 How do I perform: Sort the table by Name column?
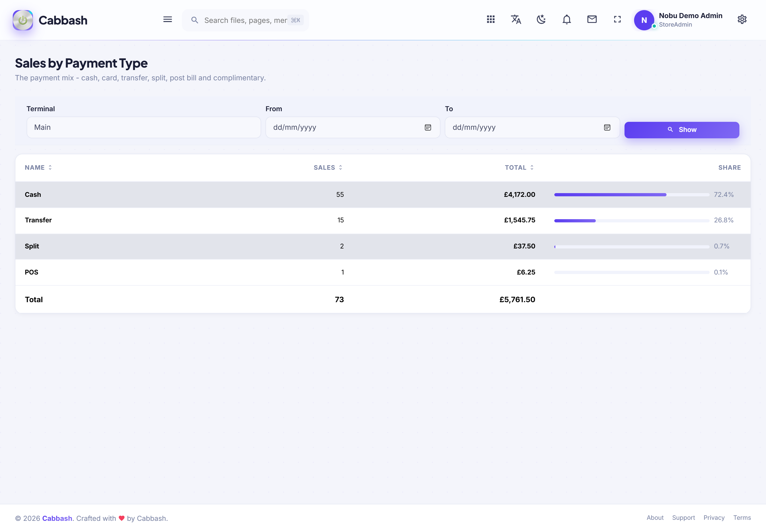38,167
